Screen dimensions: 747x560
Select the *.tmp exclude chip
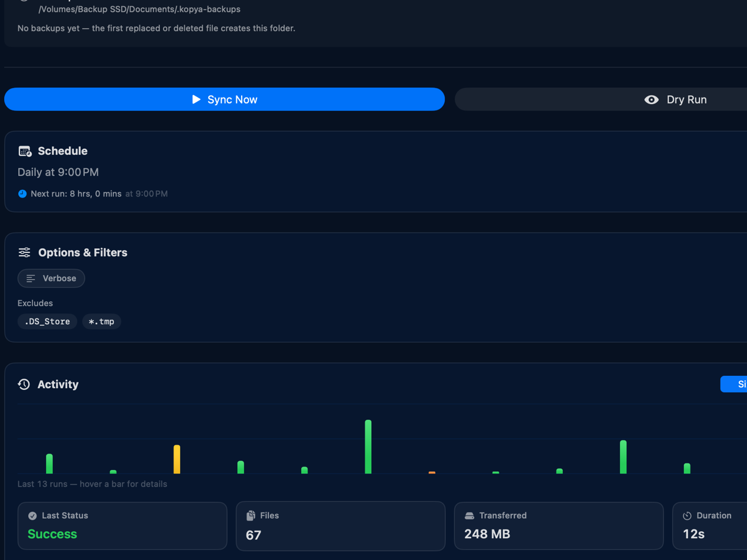pyautogui.click(x=102, y=321)
